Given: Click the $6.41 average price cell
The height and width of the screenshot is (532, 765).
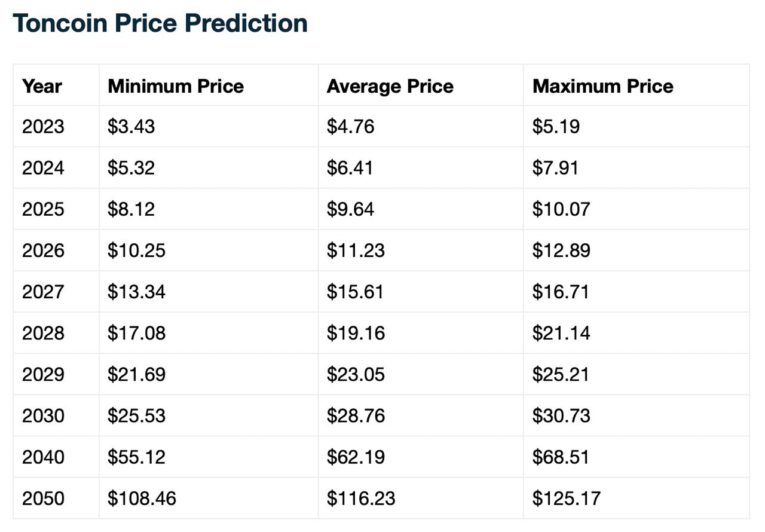Looking at the screenshot, I should click(350, 168).
